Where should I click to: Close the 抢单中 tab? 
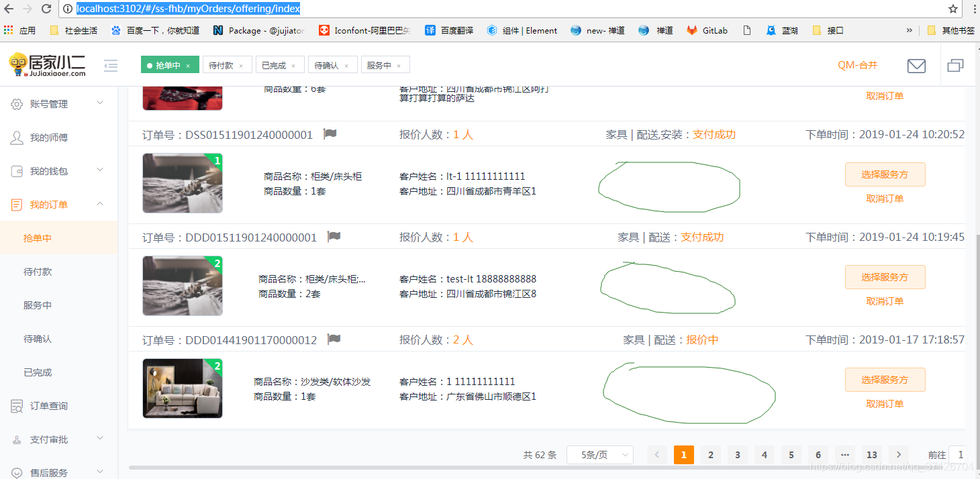(x=188, y=66)
